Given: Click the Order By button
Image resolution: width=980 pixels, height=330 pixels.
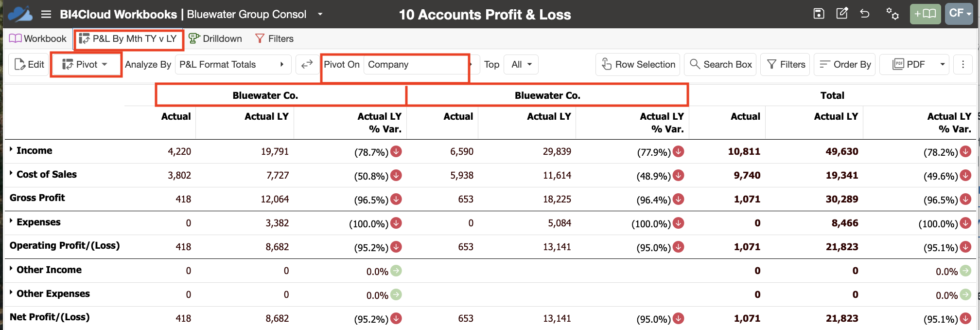Looking at the screenshot, I should click(845, 64).
